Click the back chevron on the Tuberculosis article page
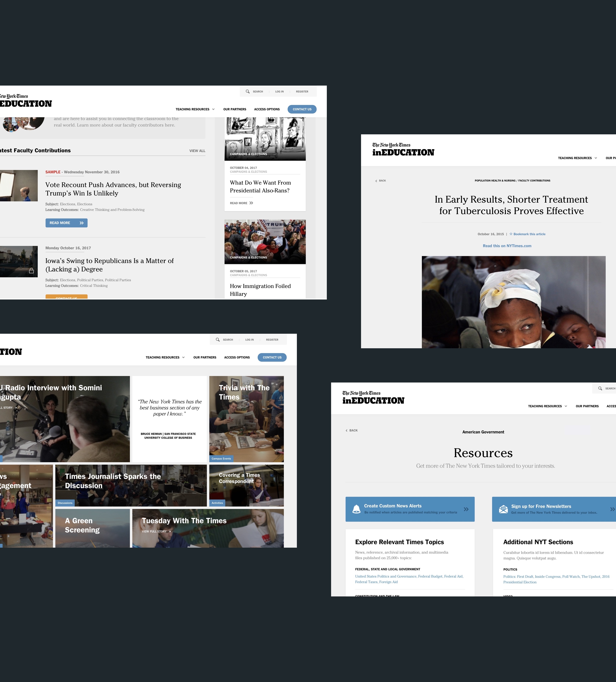Viewport: 616px width, 682px height. click(376, 181)
